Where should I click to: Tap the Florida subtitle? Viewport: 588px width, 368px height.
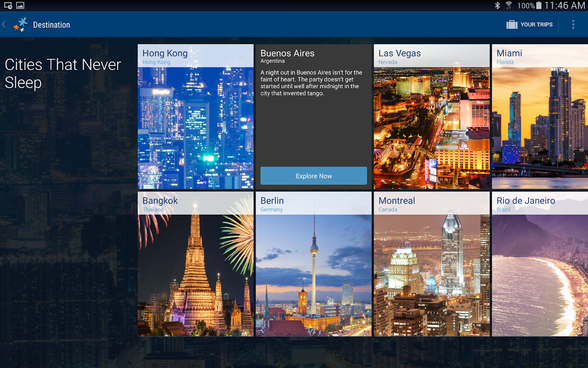tap(505, 62)
